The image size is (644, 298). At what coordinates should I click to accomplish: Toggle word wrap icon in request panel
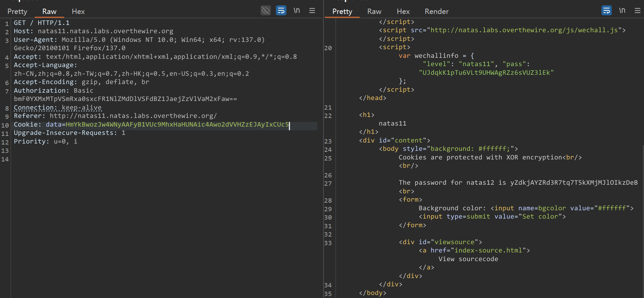(281, 11)
